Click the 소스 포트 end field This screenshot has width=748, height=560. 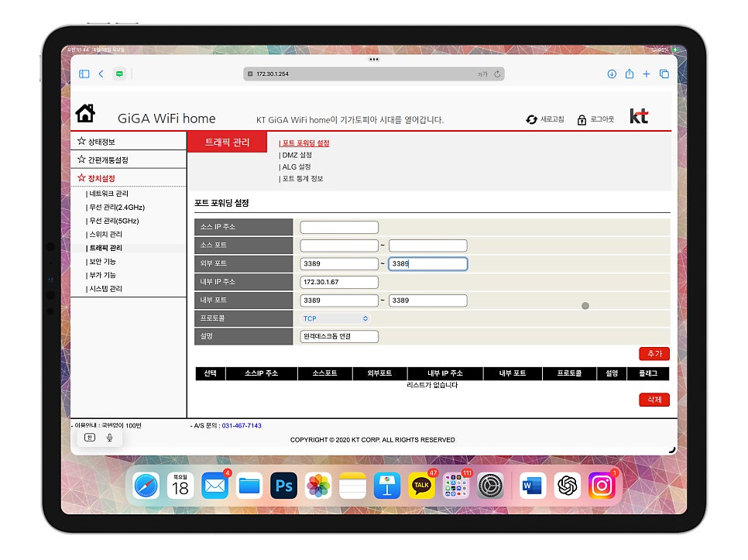428,246
